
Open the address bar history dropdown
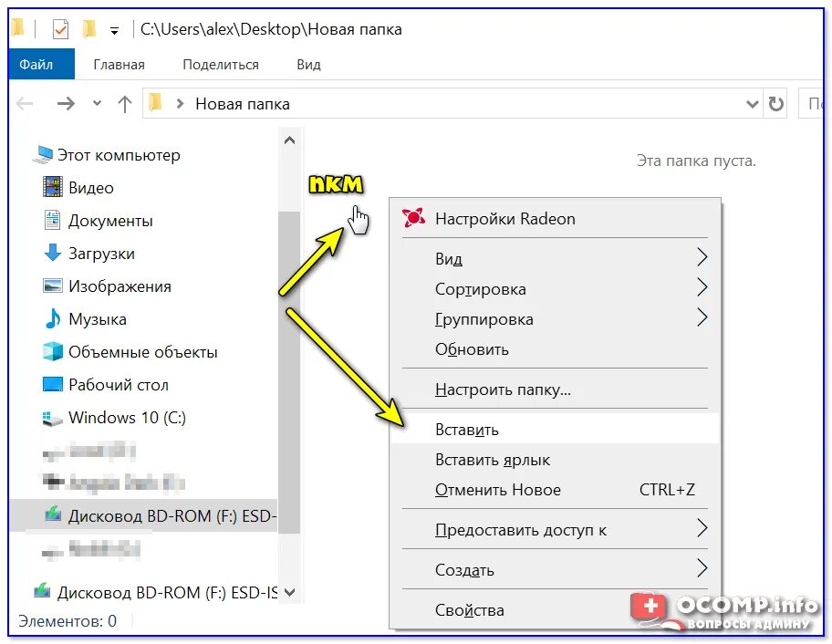[x=752, y=104]
